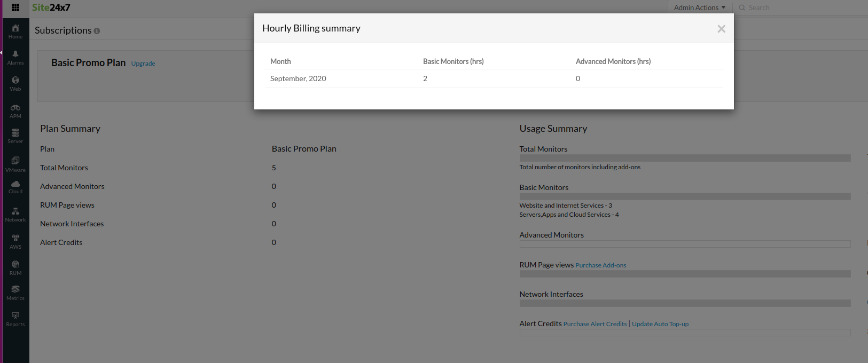Click the Update Auto Top-up link
This screenshot has width=868, height=363.
click(x=660, y=324)
